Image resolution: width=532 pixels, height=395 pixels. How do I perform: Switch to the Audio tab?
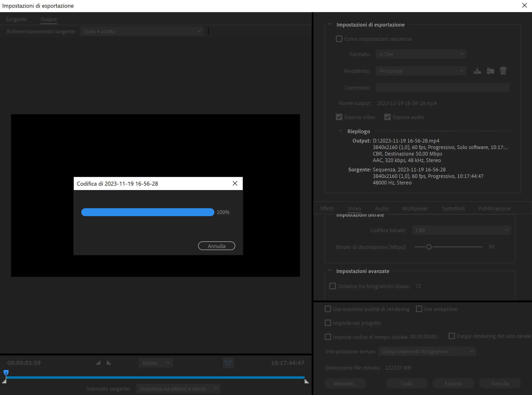click(x=382, y=208)
